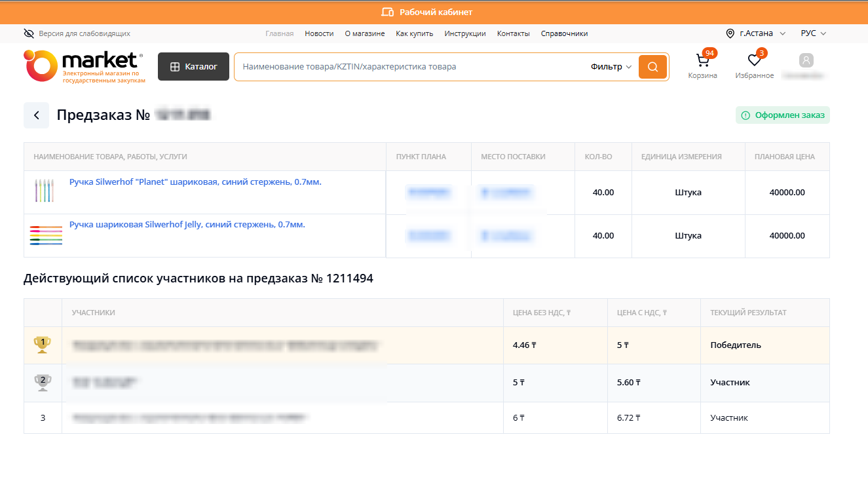The height and width of the screenshot is (481, 868).
Task: Select the Инструкции menu item
Action: [464, 33]
